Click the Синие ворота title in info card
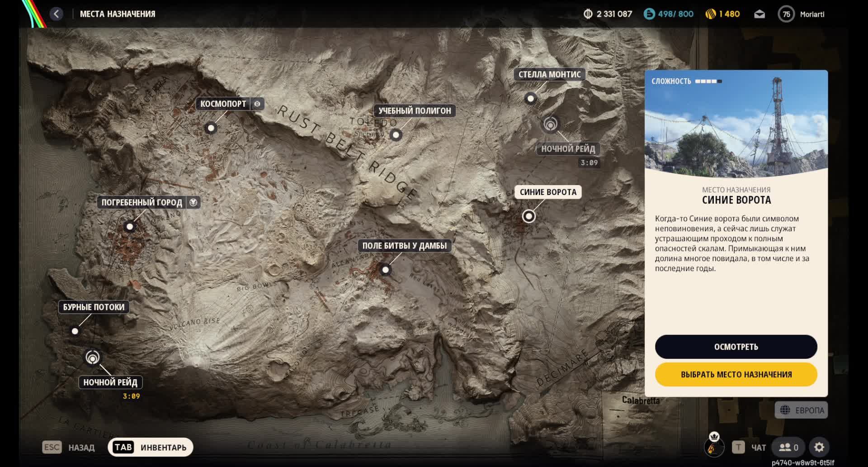This screenshot has height=467, width=868. tap(736, 200)
